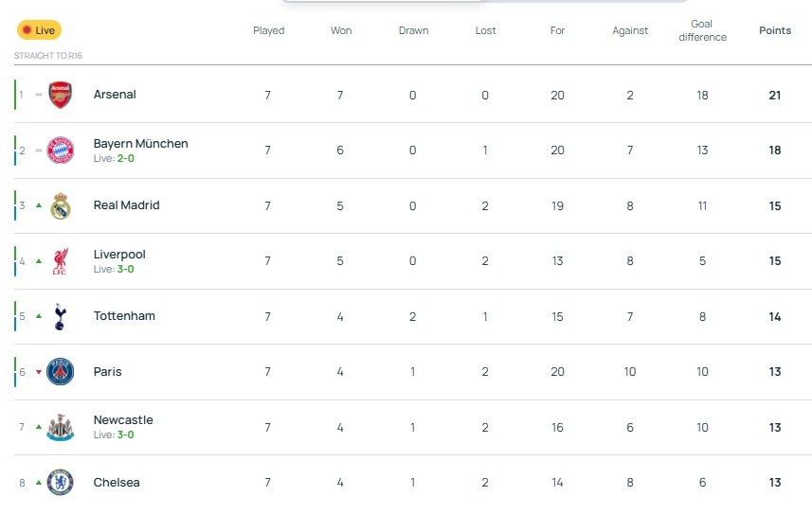Click Paris downward position change arrow
Image resolution: width=812 pixels, height=514 pixels.
click(39, 372)
